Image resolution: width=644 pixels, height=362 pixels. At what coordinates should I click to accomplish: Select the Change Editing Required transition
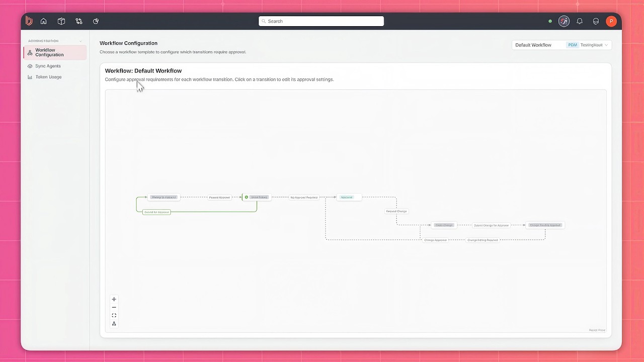coord(482,240)
